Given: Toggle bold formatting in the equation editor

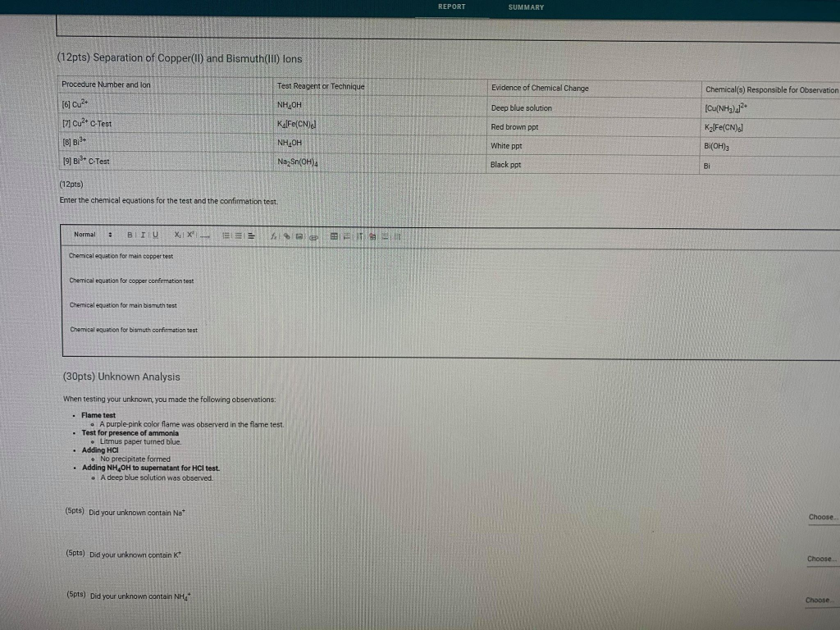Looking at the screenshot, I should point(130,235).
